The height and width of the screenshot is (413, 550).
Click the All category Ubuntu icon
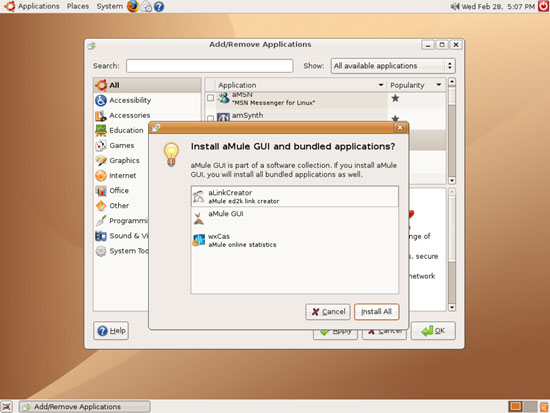pyautogui.click(x=101, y=85)
